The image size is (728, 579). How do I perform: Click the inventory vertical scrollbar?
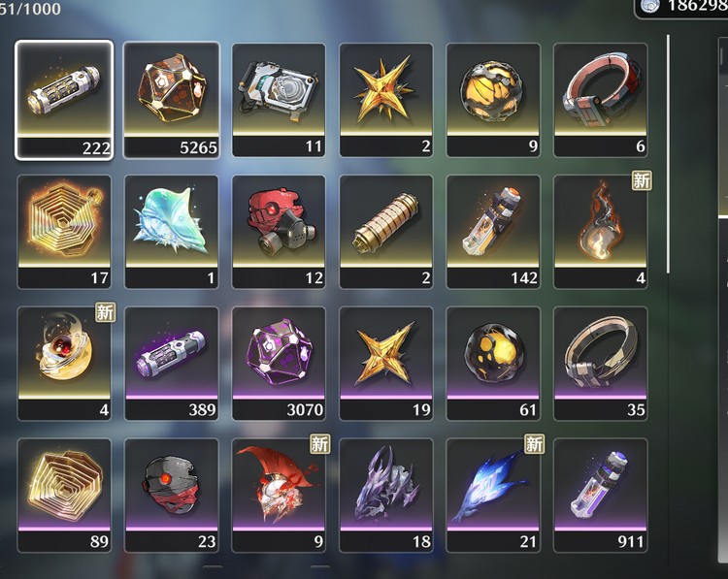(668, 154)
